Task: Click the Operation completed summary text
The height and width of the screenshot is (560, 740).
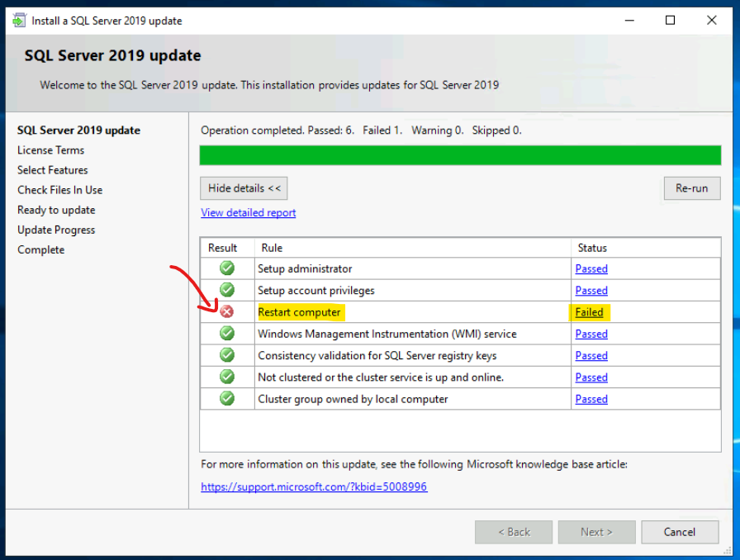Action: coord(361,131)
